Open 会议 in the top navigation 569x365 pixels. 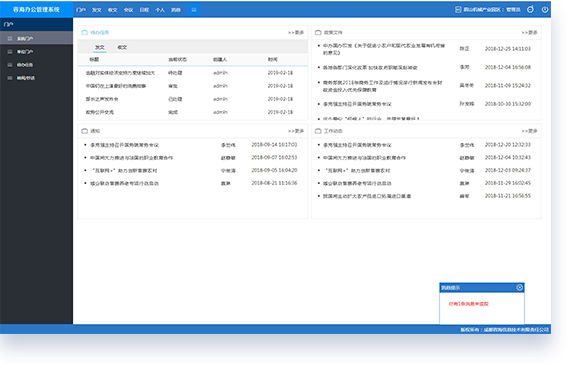click(128, 10)
